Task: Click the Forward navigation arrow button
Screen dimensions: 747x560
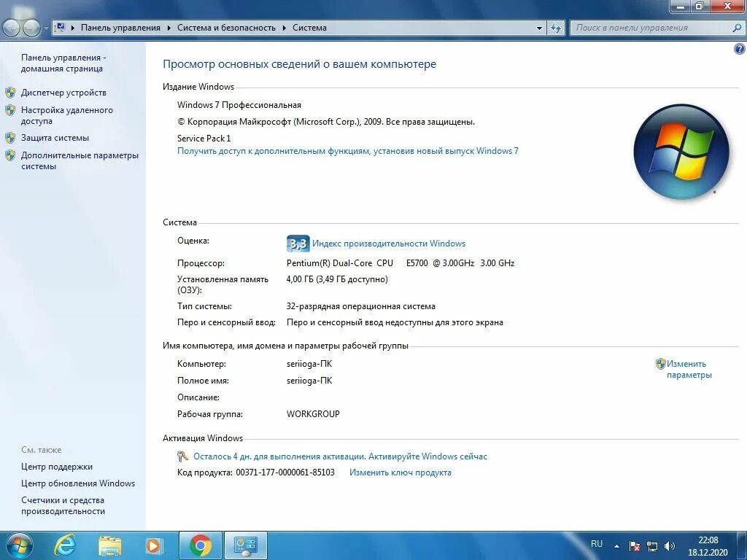Action: [31, 28]
